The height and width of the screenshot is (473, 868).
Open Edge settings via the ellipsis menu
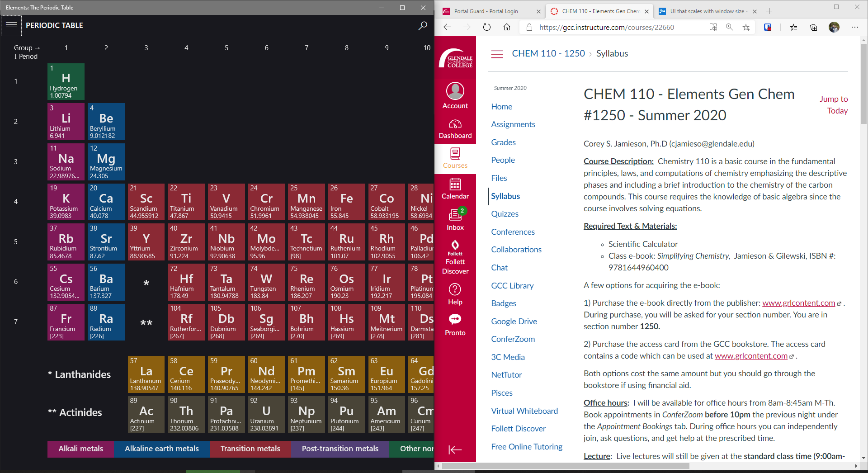(855, 27)
